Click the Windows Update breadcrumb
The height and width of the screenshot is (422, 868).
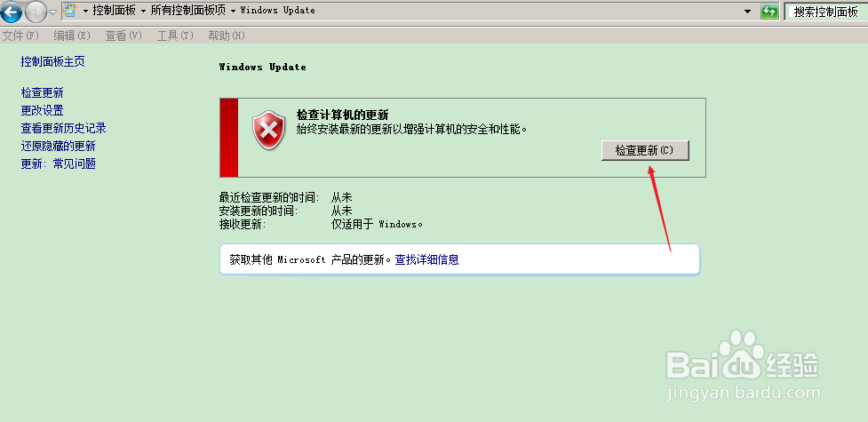pyautogui.click(x=277, y=11)
